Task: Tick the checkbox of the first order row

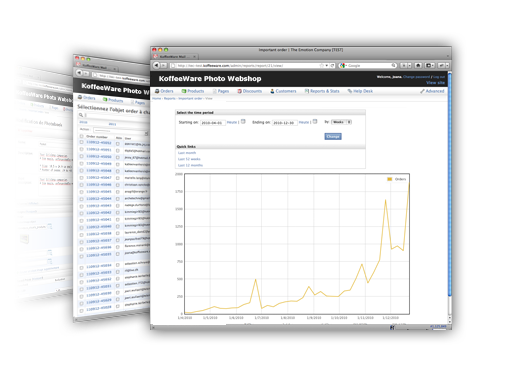Action: click(81, 142)
